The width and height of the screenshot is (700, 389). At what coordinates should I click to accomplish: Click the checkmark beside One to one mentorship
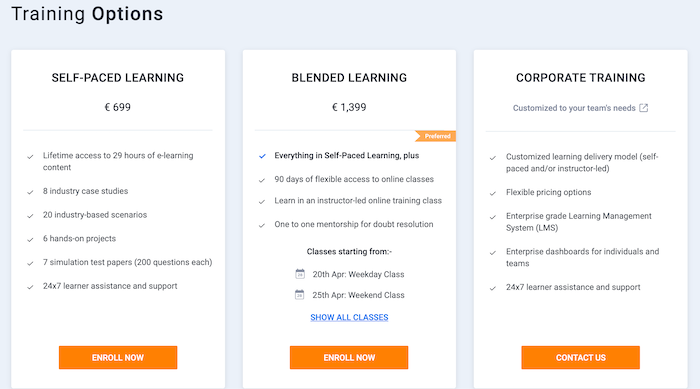pos(262,225)
